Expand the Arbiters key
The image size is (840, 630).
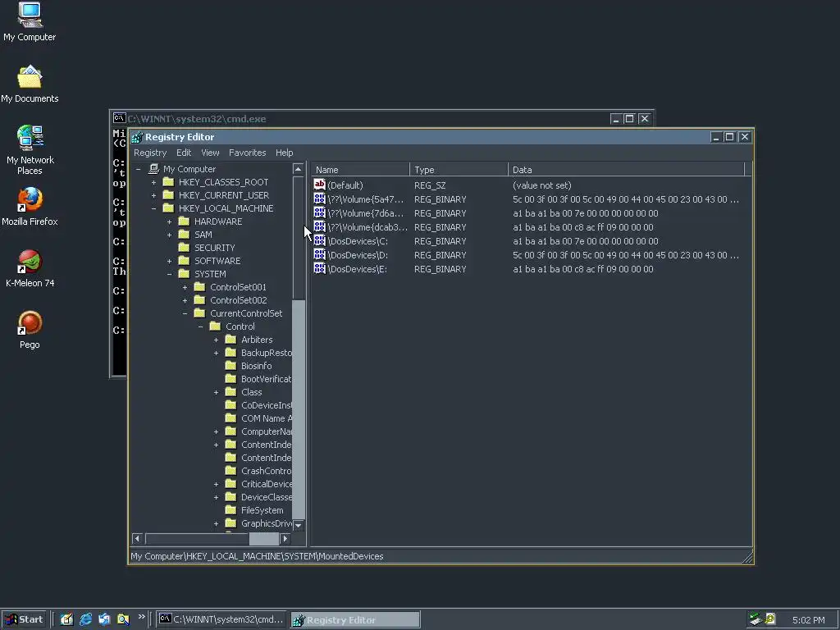(216, 340)
